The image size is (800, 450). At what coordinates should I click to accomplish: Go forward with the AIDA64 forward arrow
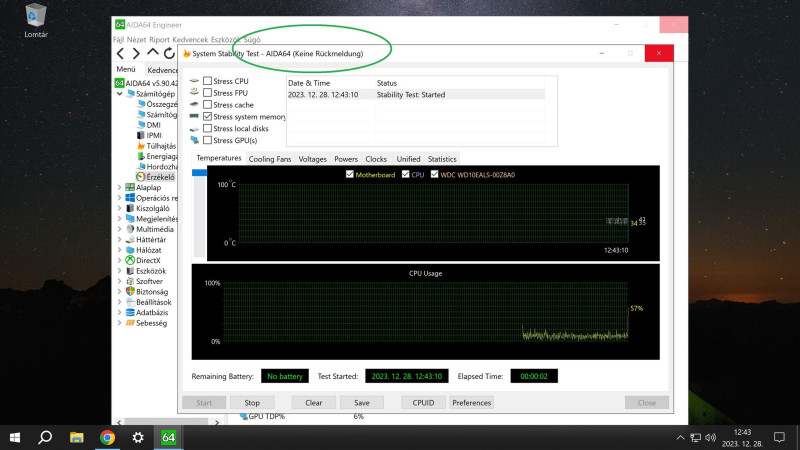[136, 53]
